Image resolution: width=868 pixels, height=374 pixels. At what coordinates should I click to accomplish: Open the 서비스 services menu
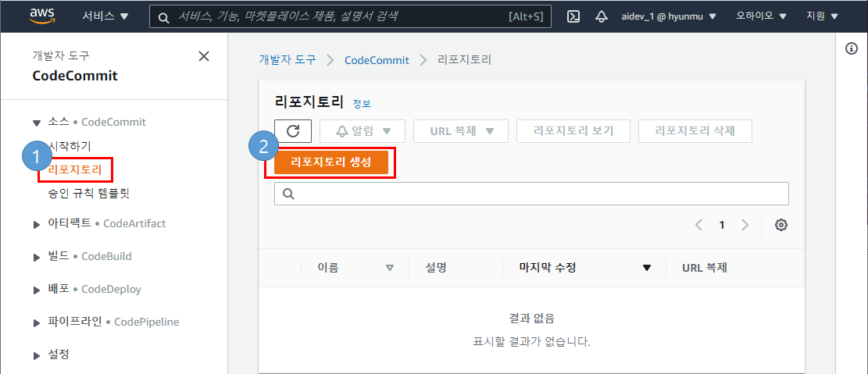click(x=105, y=16)
